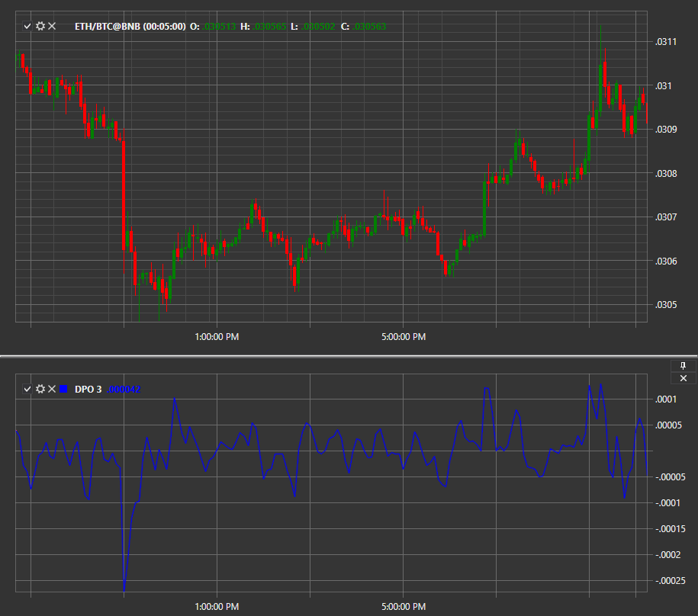698x616 pixels.
Task: Click the ETH/BTC@BNB (00:05:00) series label
Action: 130,26
